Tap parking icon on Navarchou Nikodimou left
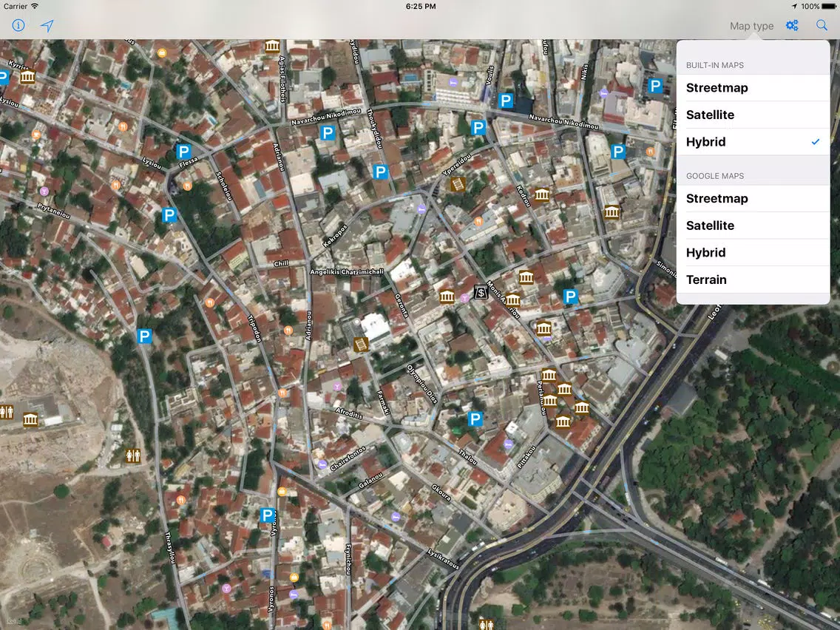Screen dimensions: 840x630 point(328,132)
